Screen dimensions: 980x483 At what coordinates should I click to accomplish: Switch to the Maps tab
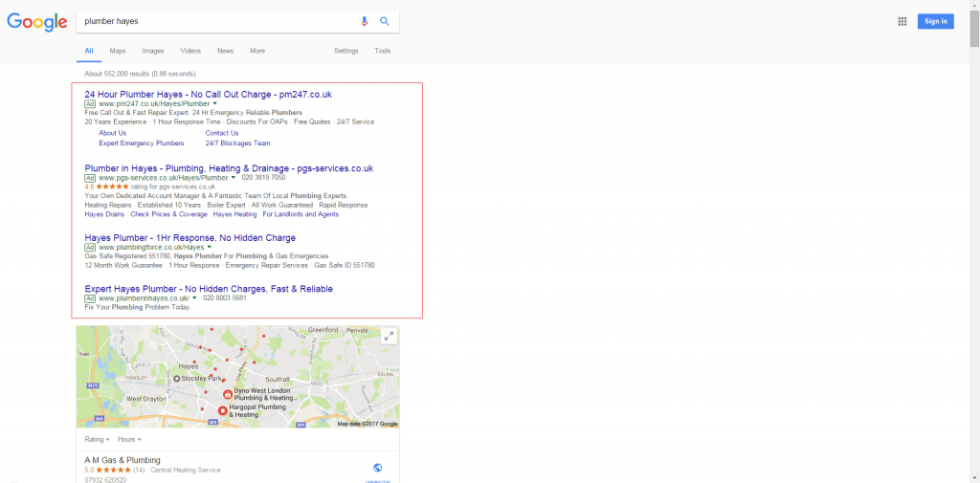[118, 52]
